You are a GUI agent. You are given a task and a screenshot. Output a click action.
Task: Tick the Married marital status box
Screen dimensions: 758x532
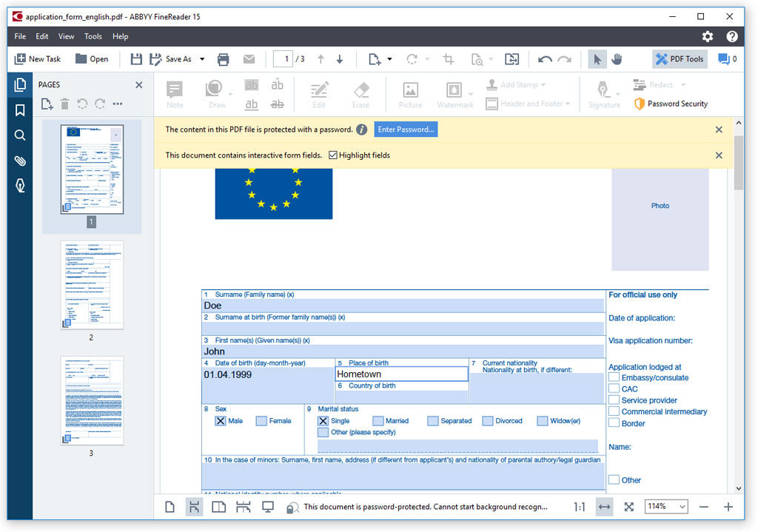click(x=378, y=421)
